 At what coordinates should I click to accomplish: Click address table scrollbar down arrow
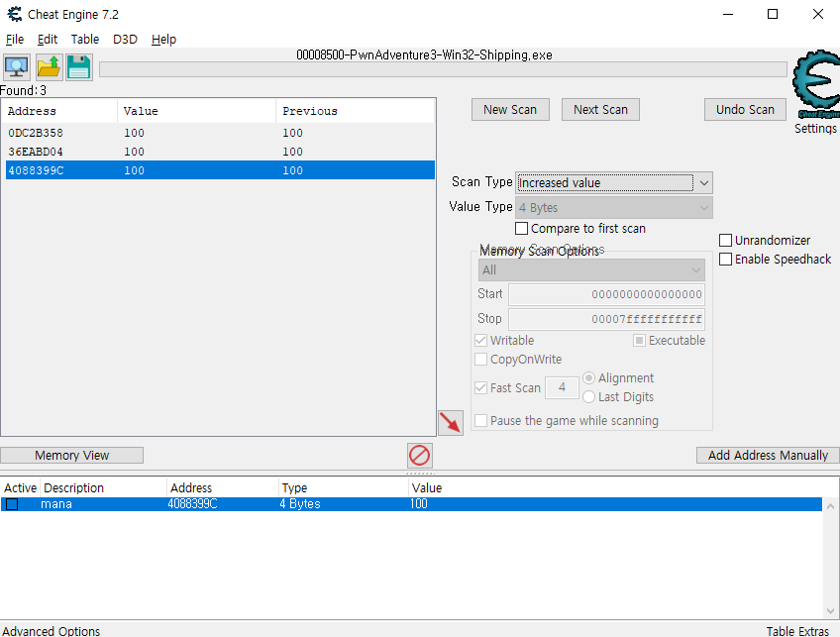tap(830, 611)
